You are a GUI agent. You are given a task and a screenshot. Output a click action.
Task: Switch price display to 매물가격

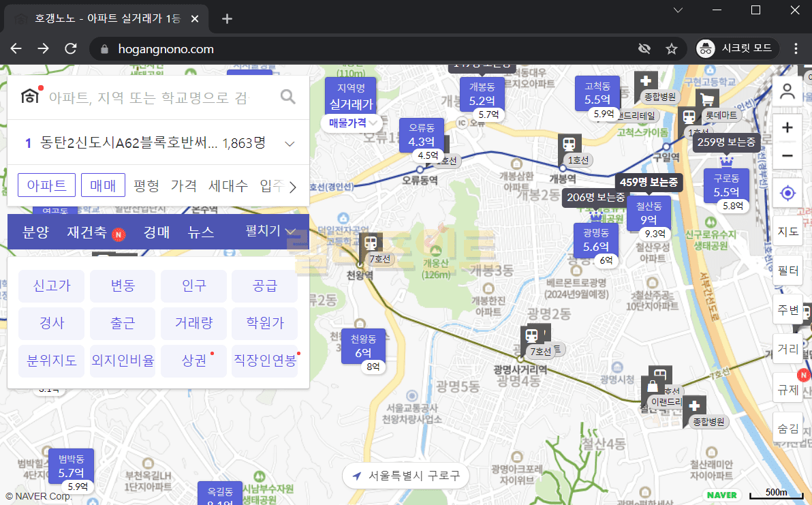pyautogui.click(x=352, y=123)
